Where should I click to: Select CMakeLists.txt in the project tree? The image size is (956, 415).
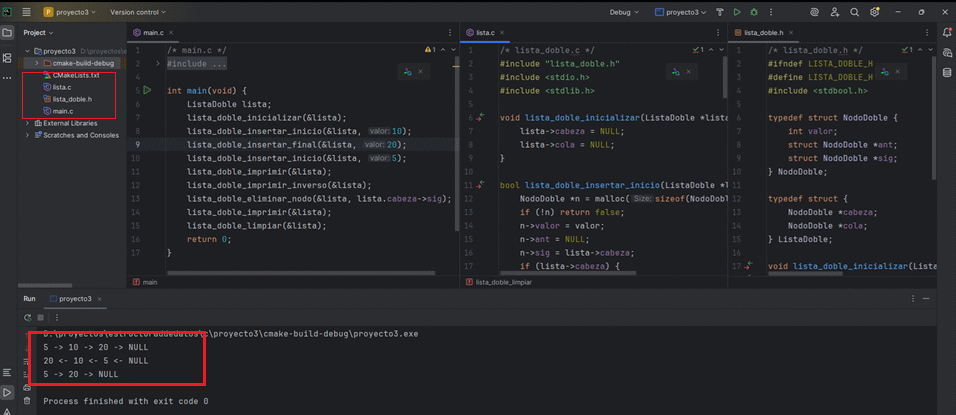76,75
